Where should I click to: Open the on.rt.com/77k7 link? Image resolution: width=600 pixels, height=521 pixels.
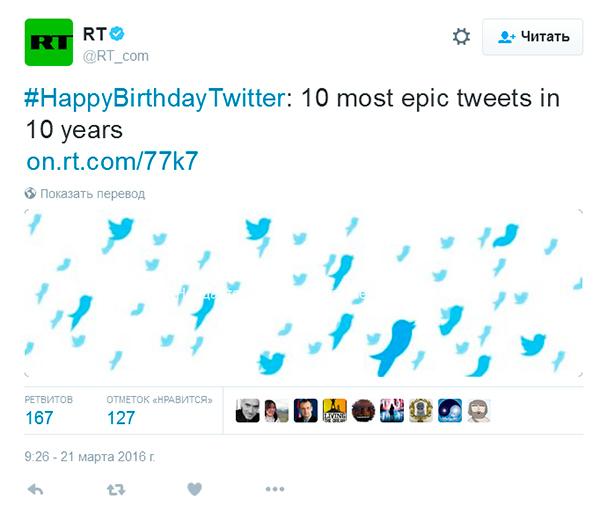tap(112, 162)
